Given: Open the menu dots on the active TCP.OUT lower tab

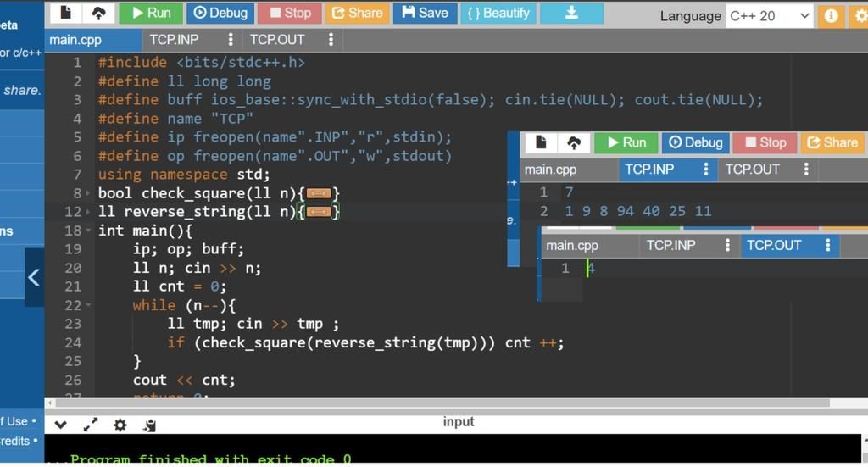Looking at the screenshot, I should (827, 245).
